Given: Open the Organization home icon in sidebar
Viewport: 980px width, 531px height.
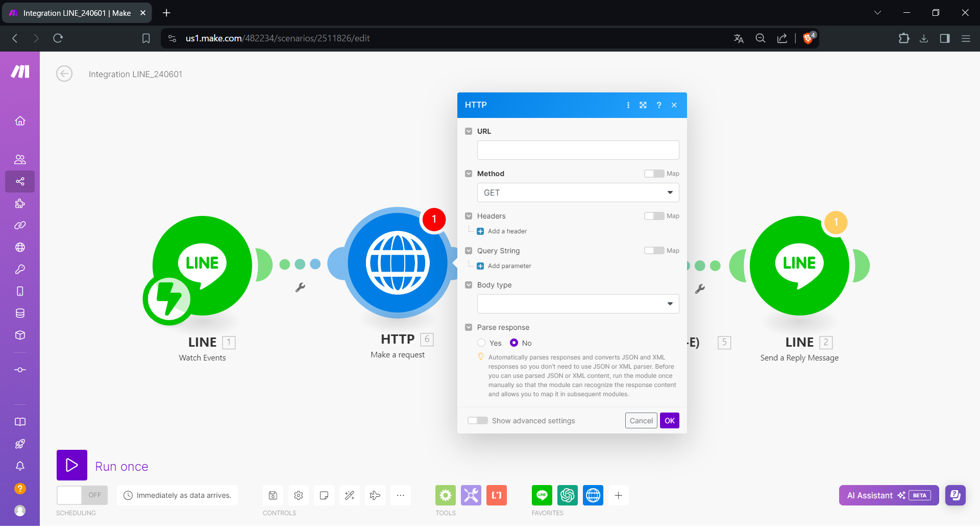Looking at the screenshot, I should tap(20, 121).
